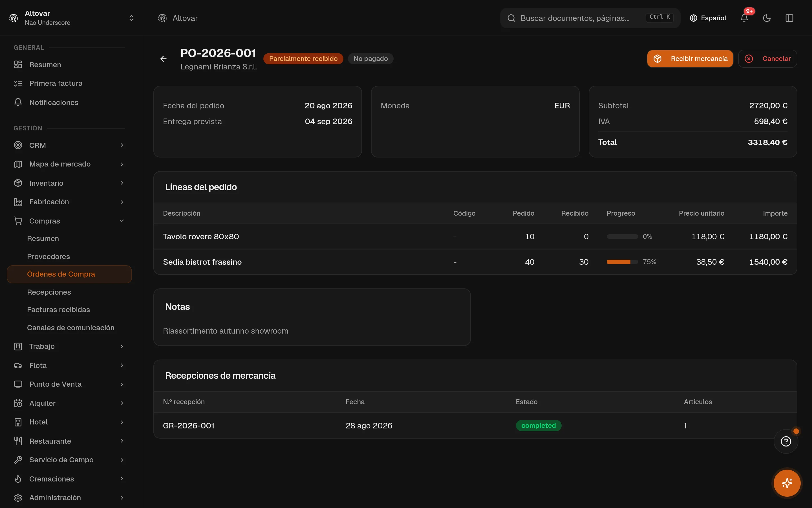Click the Fabricación factory icon
Viewport: 812px width, 508px height.
click(x=18, y=202)
